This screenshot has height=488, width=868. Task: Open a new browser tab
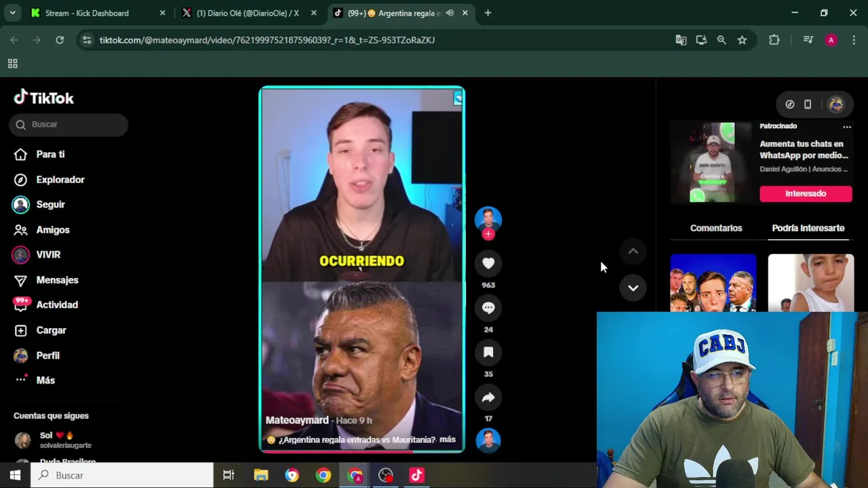click(x=488, y=13)
